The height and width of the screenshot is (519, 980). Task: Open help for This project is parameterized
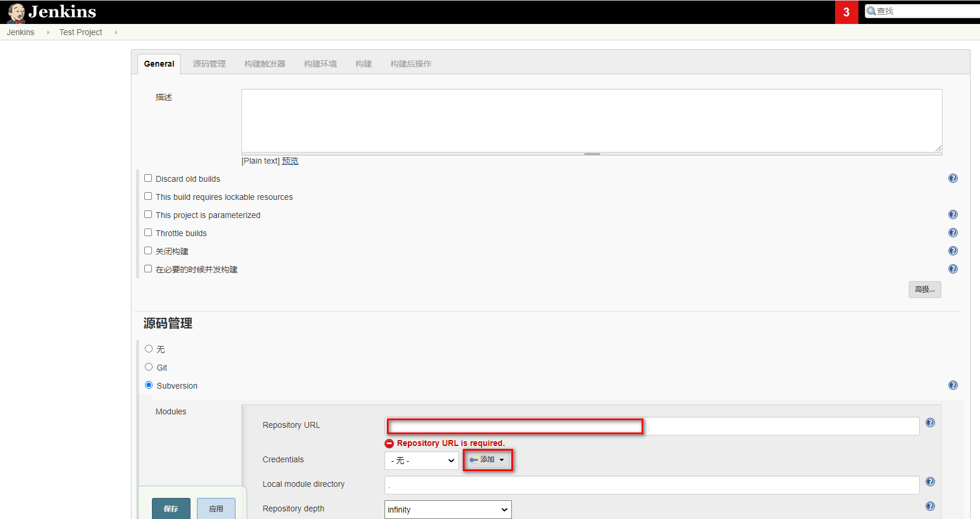(953, 214)
